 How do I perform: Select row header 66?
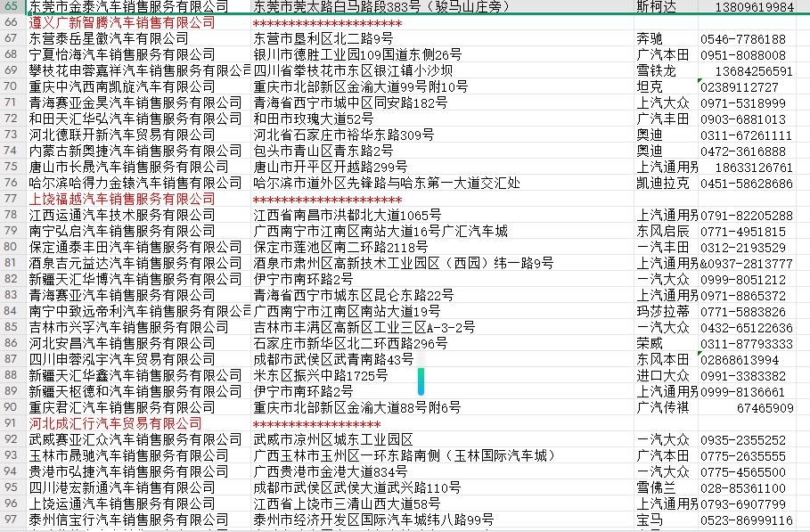(12, 23)
